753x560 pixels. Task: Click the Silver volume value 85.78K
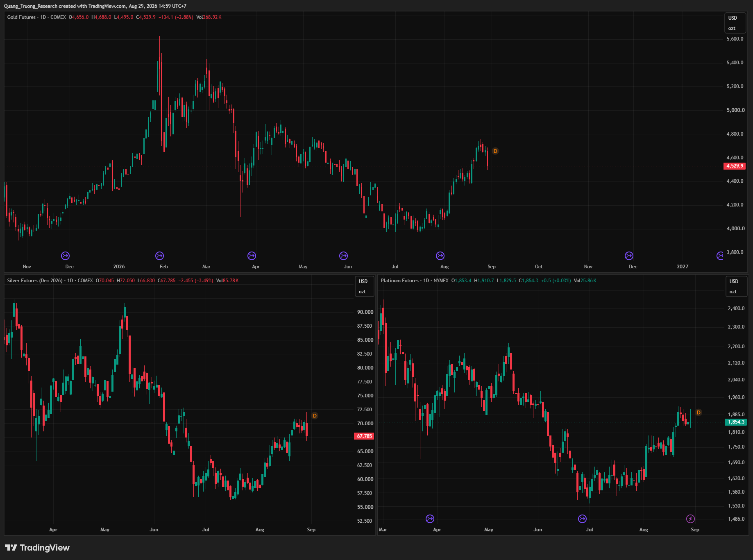(x=231, y=281)
